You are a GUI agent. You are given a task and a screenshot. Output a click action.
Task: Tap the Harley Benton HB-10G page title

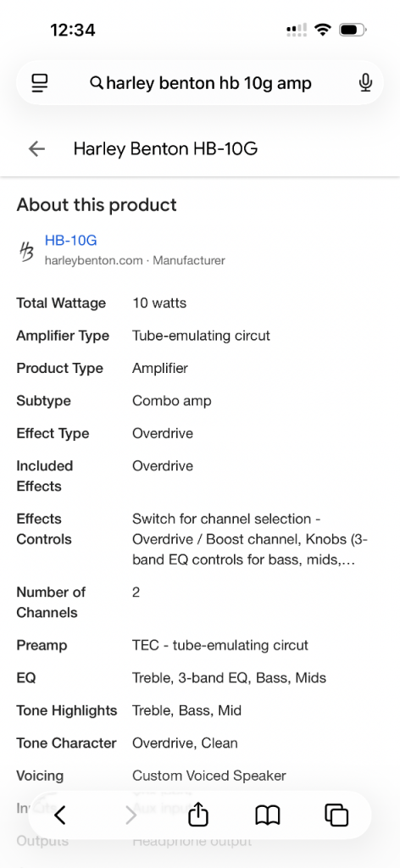(x=165, y=148)
